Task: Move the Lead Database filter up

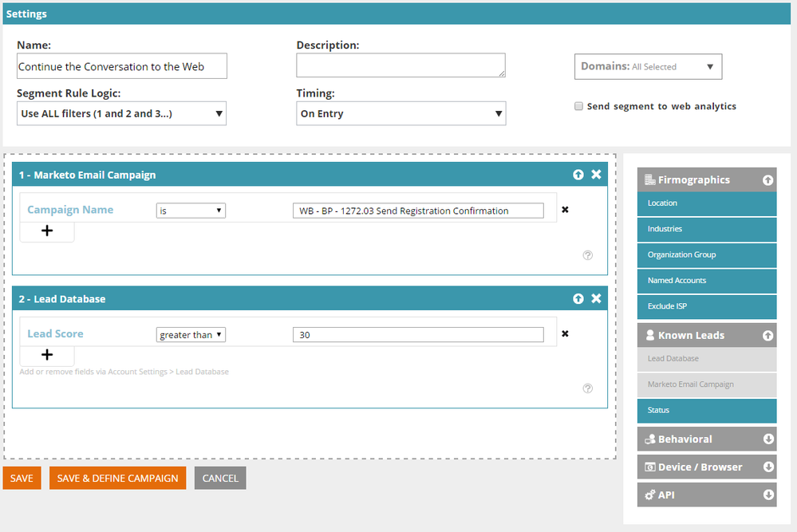Action: pos(578,299)
